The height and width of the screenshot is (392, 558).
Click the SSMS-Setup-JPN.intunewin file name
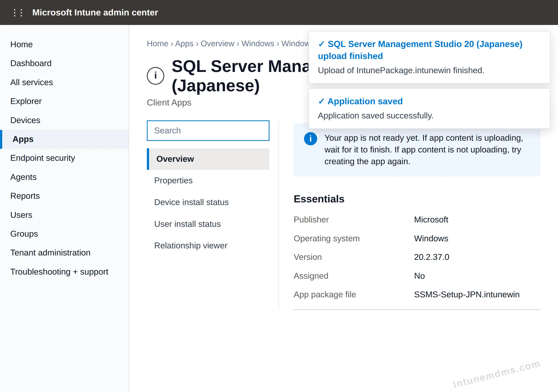coord(467,294)
